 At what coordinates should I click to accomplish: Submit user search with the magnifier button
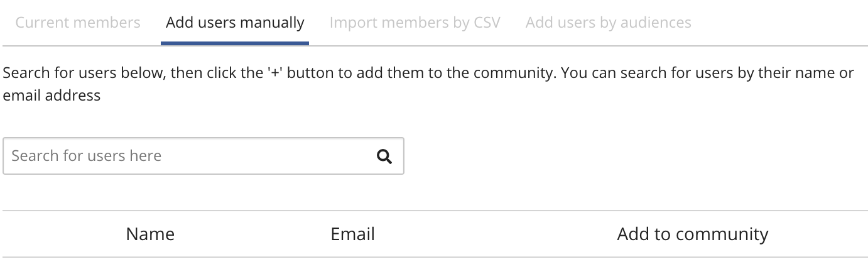click(x=384, y=156)
